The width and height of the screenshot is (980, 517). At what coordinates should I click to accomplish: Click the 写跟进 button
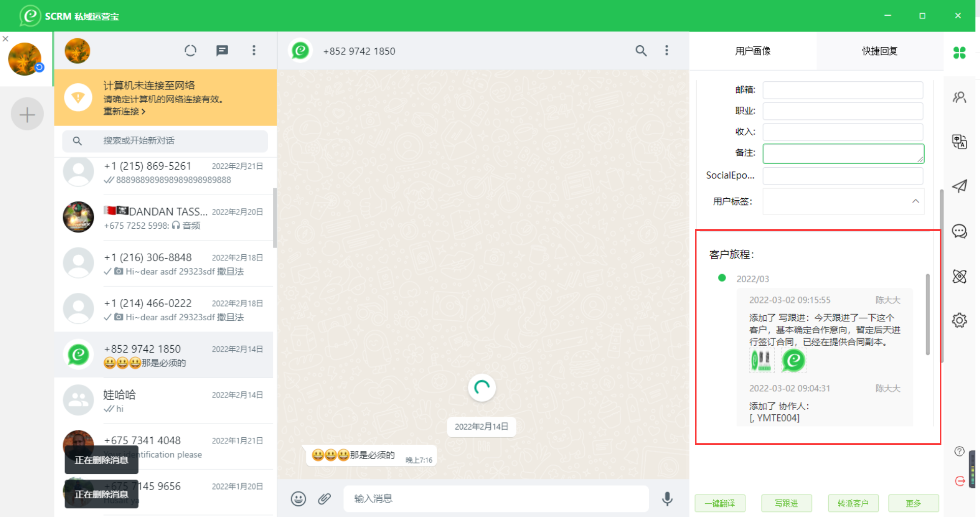pos(786,503)
